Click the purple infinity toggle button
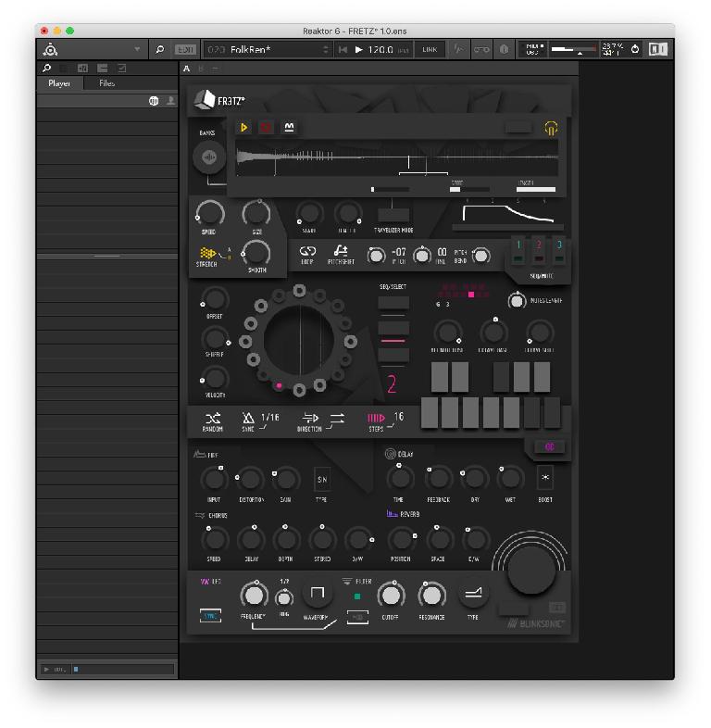 [x=550, y=446]
